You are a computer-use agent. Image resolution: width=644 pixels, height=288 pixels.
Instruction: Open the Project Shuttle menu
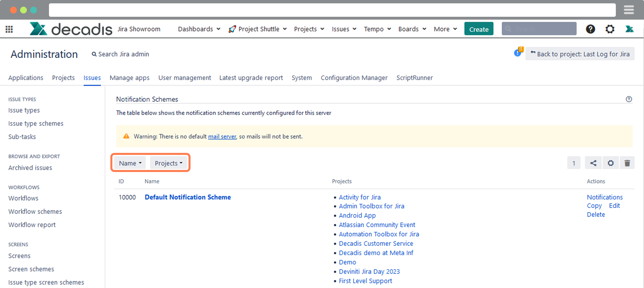tap(258, 29)
